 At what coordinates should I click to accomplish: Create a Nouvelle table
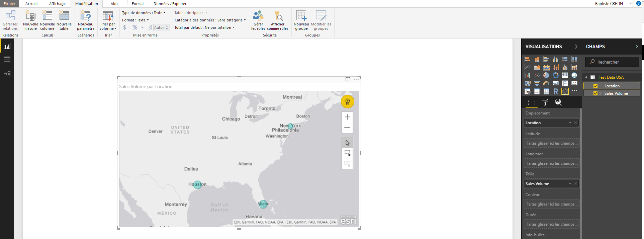pos(64,20)
